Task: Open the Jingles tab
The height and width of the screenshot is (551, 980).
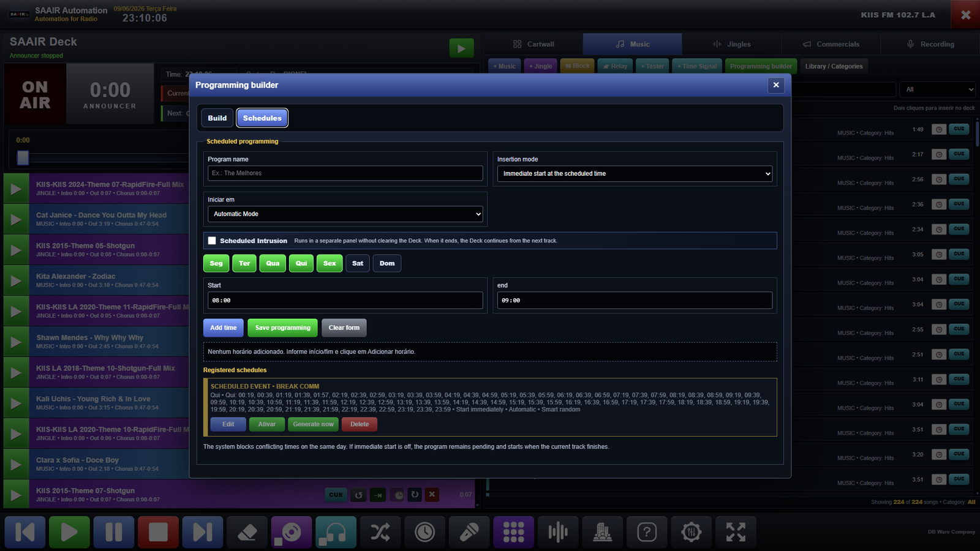Action: 731,44
